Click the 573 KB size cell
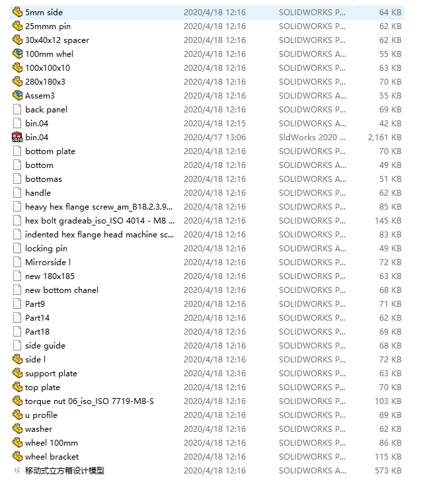 point(388,470)
